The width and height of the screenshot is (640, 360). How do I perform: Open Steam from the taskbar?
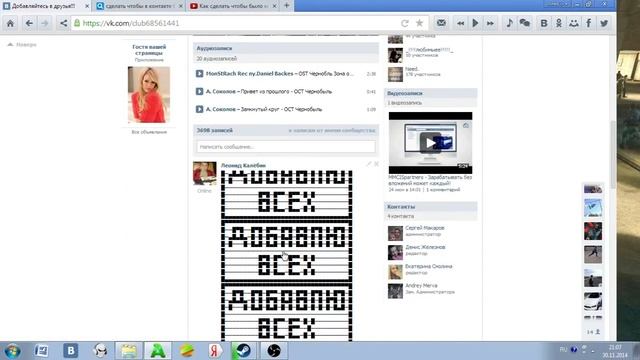[244, 351]
